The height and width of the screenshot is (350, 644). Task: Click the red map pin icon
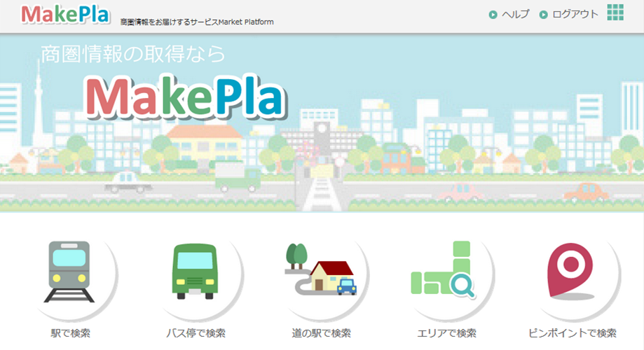pos(571,271)
